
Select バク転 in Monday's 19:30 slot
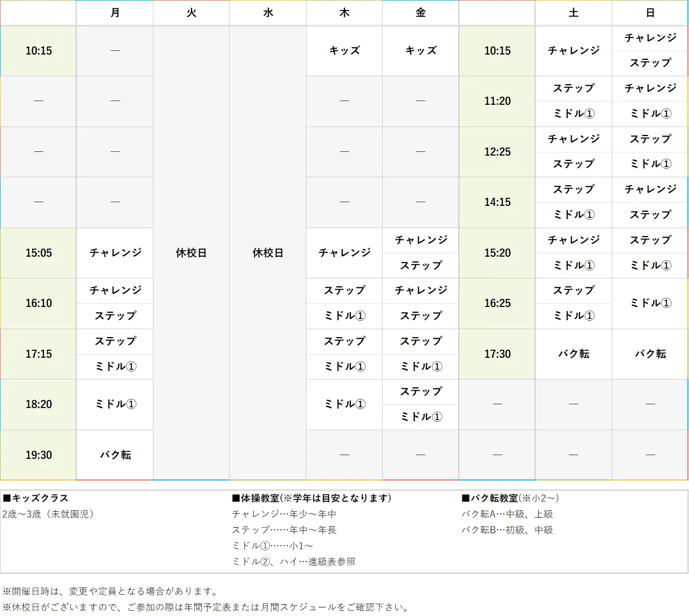coord(114,454)
